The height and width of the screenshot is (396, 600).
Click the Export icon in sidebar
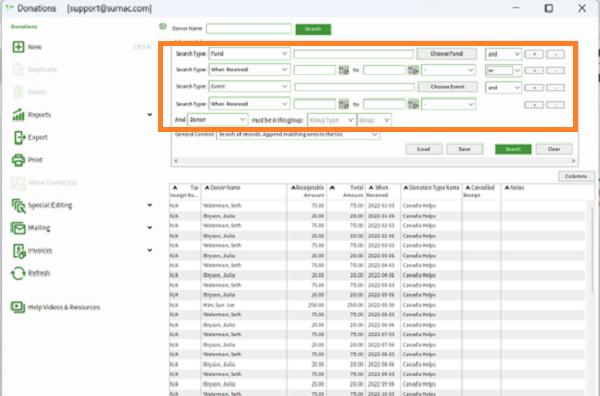[x=19, y=137]
